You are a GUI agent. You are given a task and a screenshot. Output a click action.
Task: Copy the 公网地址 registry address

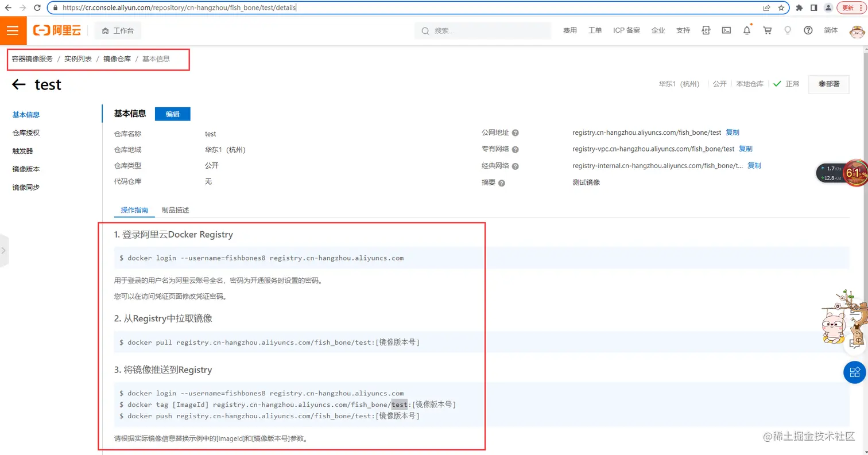[x=733, y=133]
